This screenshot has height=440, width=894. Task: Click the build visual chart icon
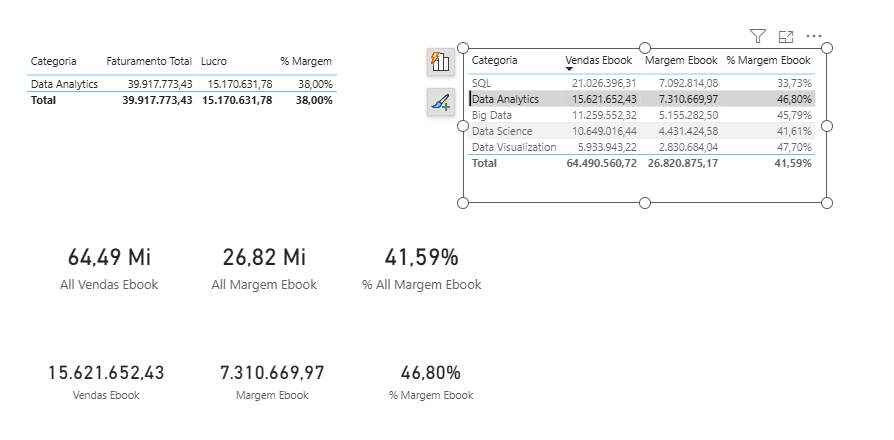[441, 62]
